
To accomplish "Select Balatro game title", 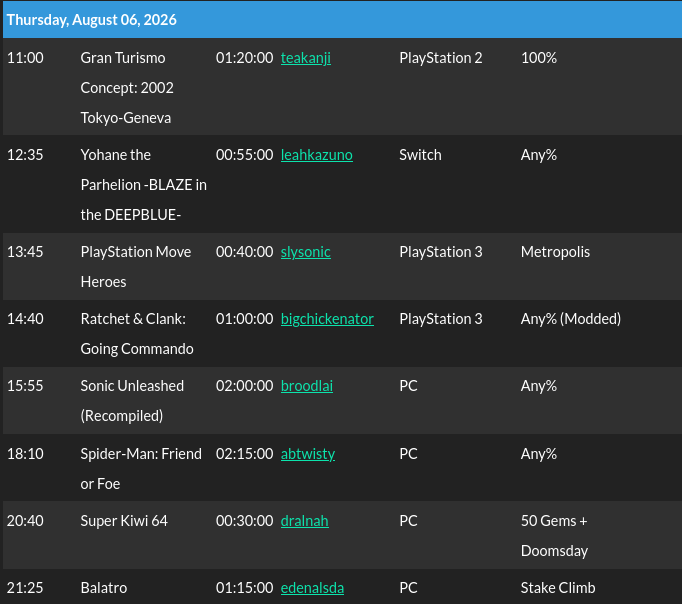I will tap(104, 588).
